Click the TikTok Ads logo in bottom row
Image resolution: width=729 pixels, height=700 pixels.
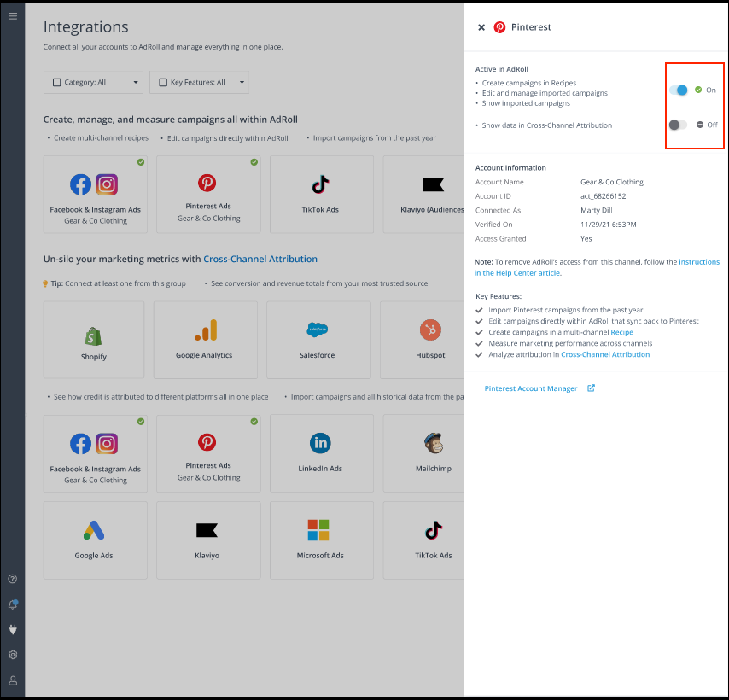[x=434, y=530]
